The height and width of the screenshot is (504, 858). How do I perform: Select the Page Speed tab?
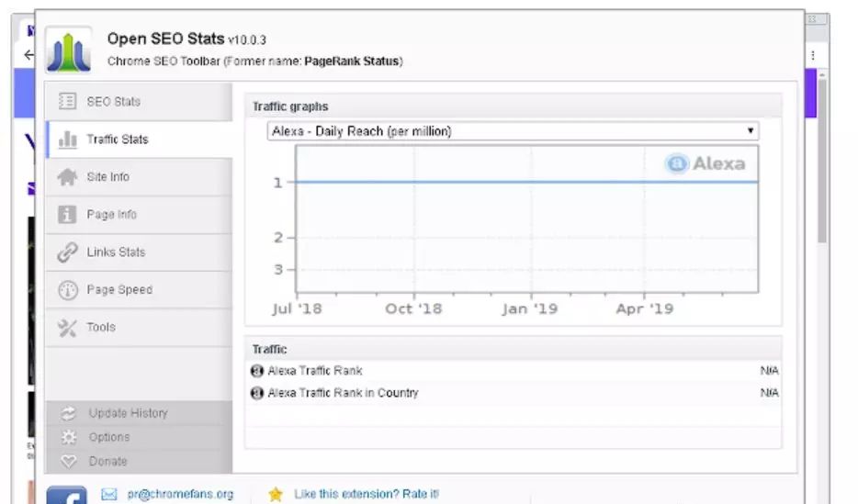point(119,290)
